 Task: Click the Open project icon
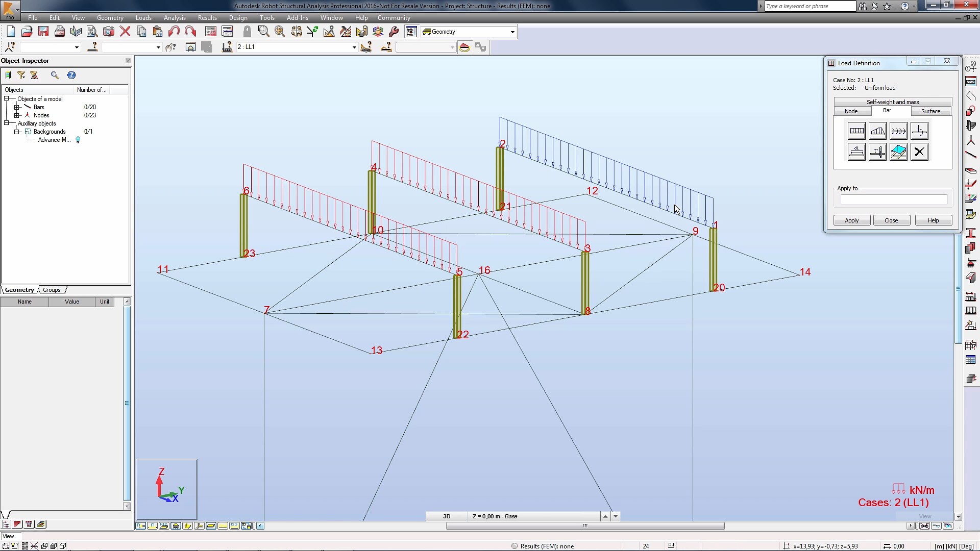27,32
